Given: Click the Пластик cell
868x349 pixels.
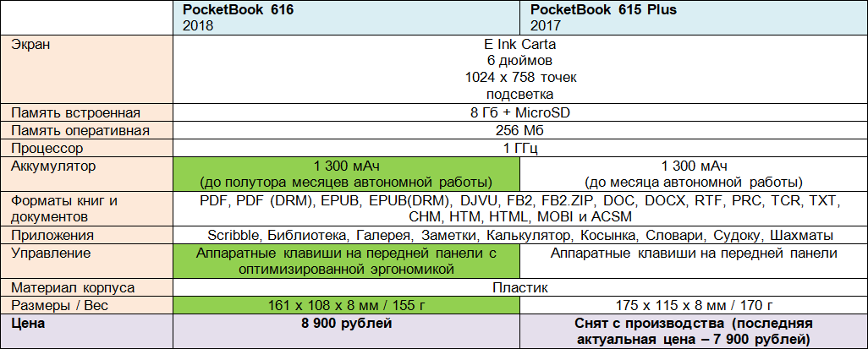Looking at the screenshot, I should (x=520, y=287).
